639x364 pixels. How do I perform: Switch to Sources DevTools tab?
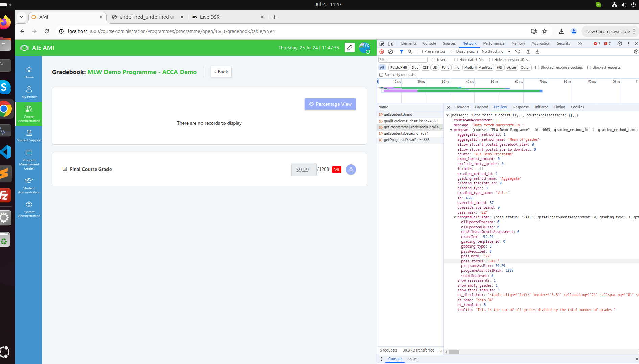pyautogui.click(x=449, y=44)
